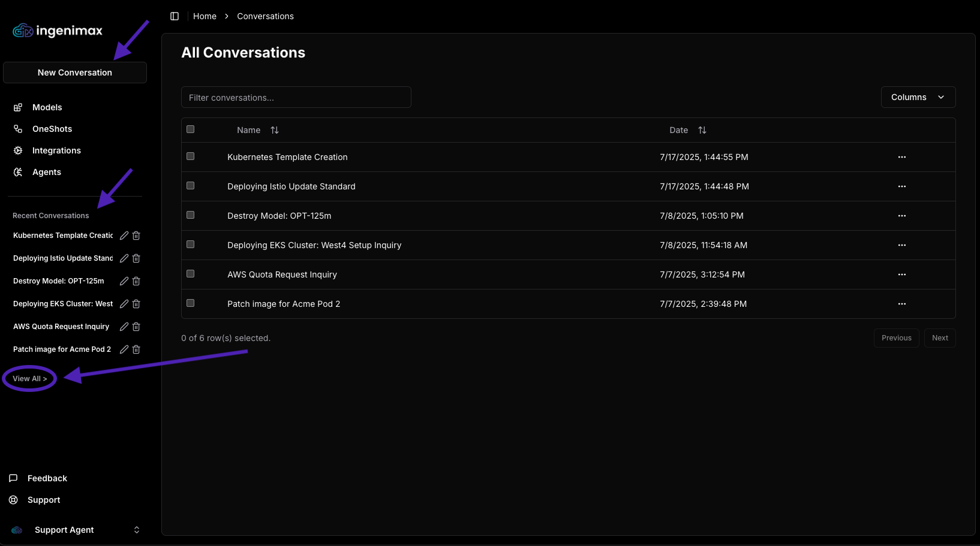Start a New Conversation
The width and height of the screenshot is (980, 546).
75,73
